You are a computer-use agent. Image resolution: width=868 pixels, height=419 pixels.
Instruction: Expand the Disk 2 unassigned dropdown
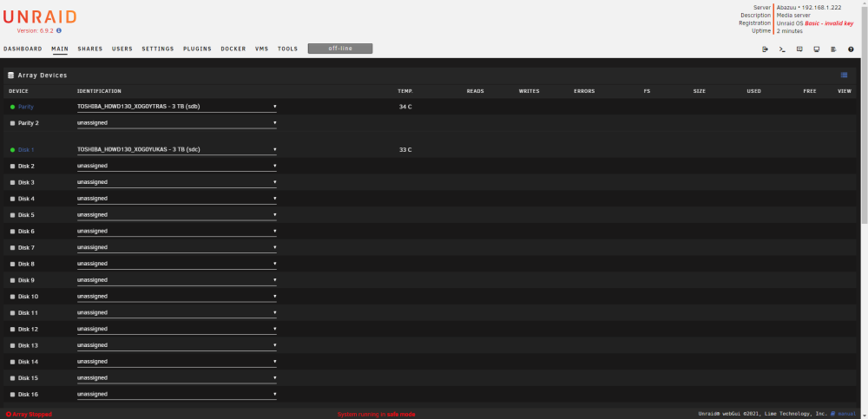click(x=177, y=166)
